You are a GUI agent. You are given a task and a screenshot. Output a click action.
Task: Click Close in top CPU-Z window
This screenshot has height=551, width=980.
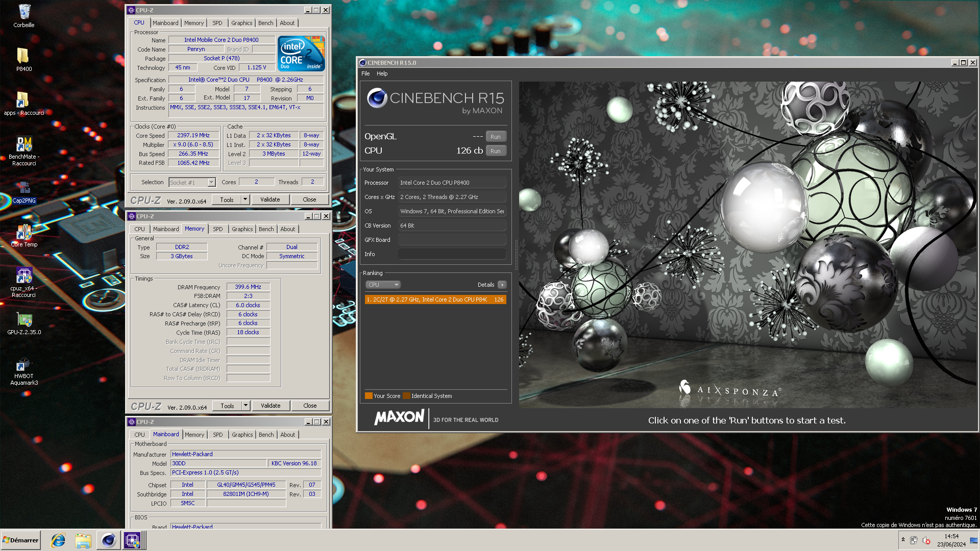tap(309, 199)
